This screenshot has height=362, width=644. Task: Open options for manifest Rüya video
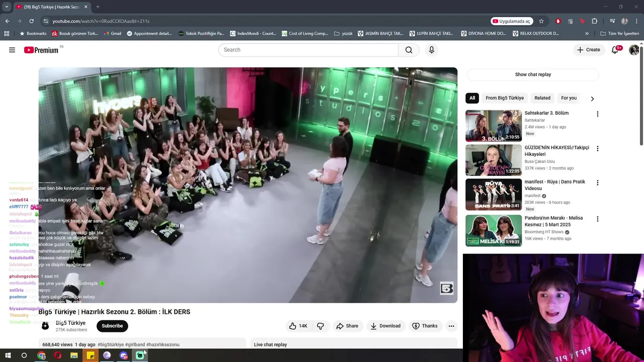597,183
